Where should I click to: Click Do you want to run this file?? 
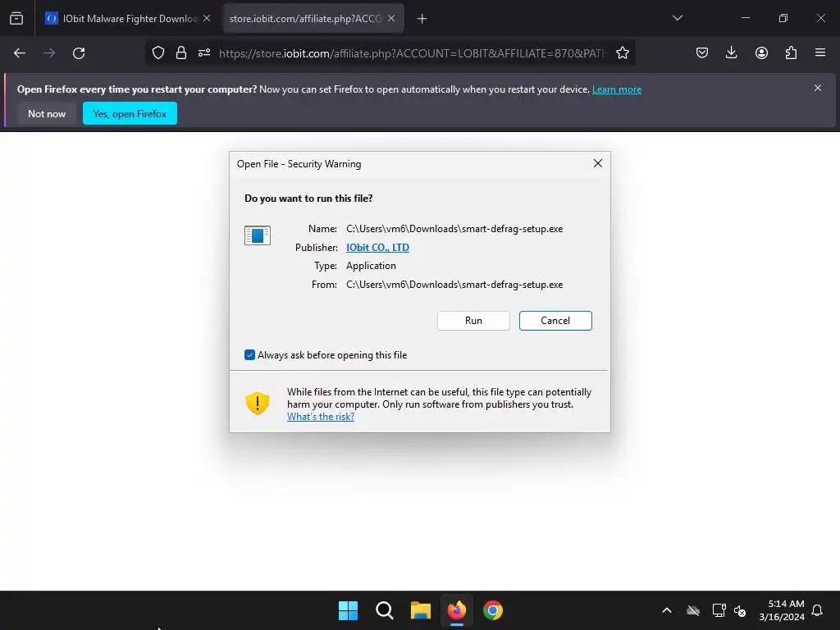[x=308, y=199]
